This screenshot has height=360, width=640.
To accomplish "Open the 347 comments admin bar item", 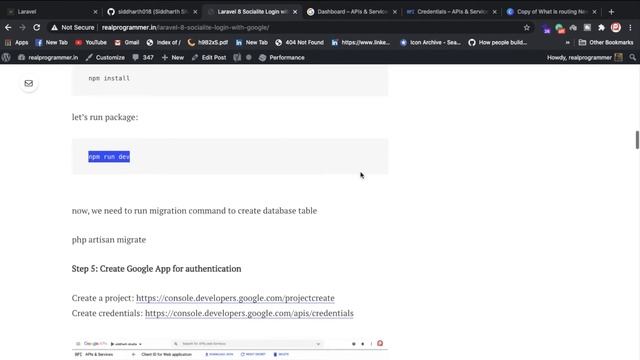I will [x=143, y=58].
